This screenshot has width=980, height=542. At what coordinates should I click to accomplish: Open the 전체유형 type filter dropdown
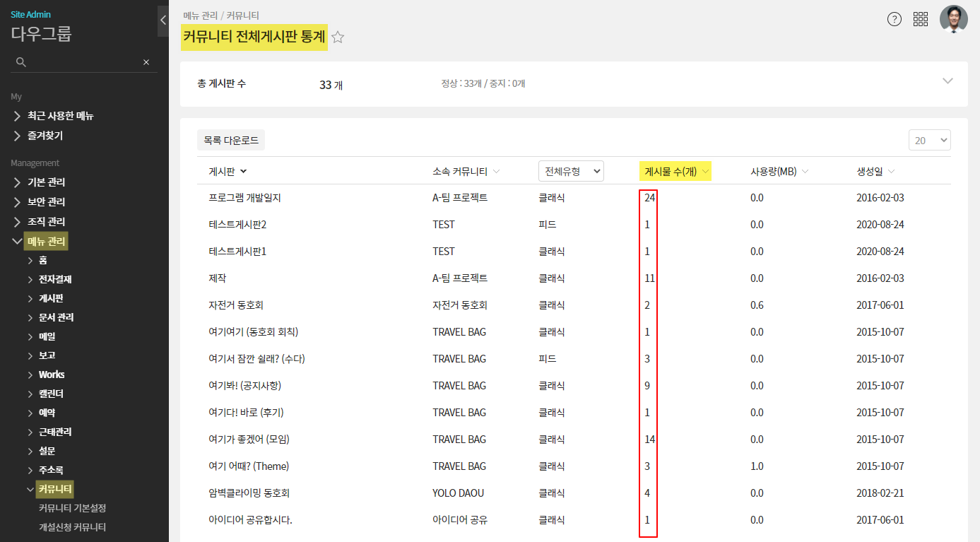pos(571,171)
